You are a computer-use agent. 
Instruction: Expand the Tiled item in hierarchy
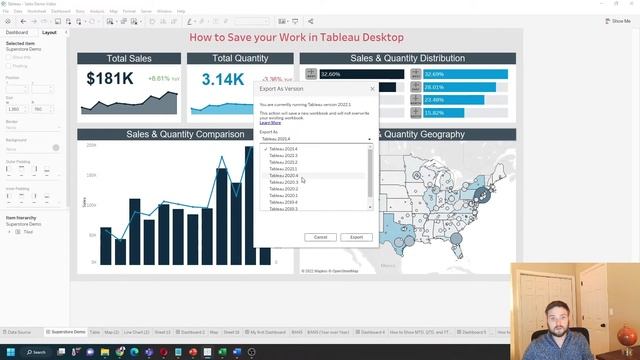9,232
